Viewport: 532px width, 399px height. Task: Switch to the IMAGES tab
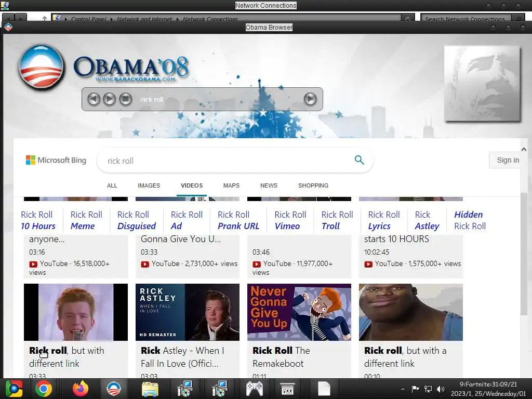[x=149, y=185]
